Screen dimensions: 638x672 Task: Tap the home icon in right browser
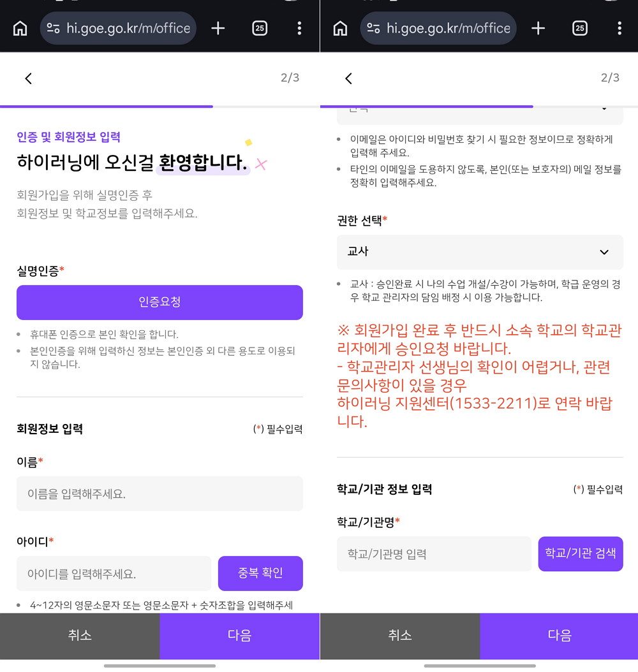(341, 29)
